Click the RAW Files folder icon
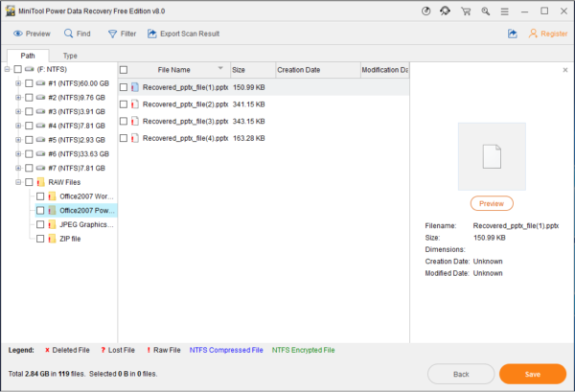575x392 pixels. tap(40, 182)
